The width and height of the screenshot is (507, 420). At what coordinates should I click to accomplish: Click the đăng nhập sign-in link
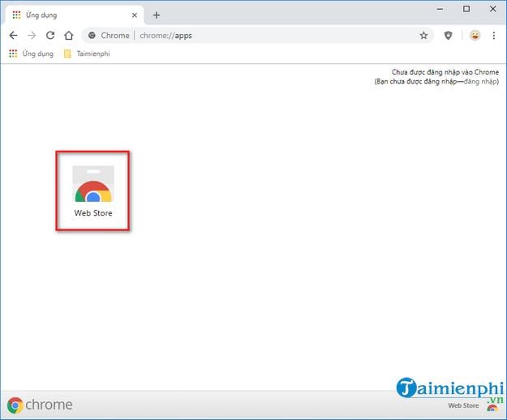coord(480,81)
